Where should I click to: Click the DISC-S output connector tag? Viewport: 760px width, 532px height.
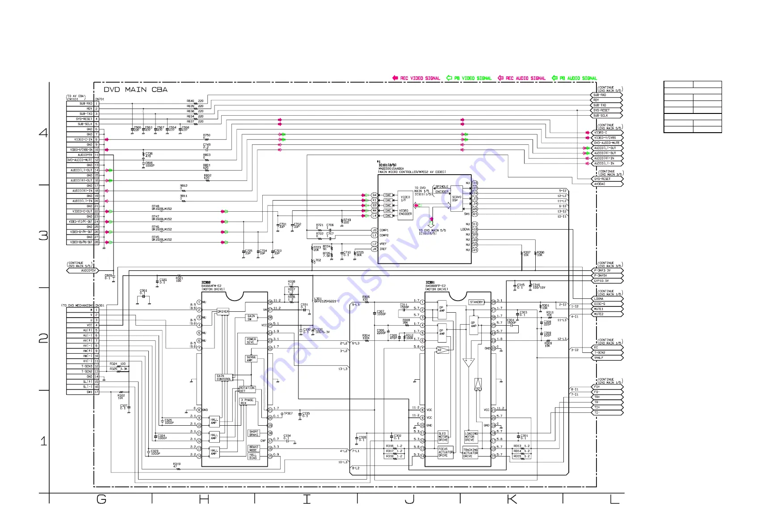pos(607,304)
